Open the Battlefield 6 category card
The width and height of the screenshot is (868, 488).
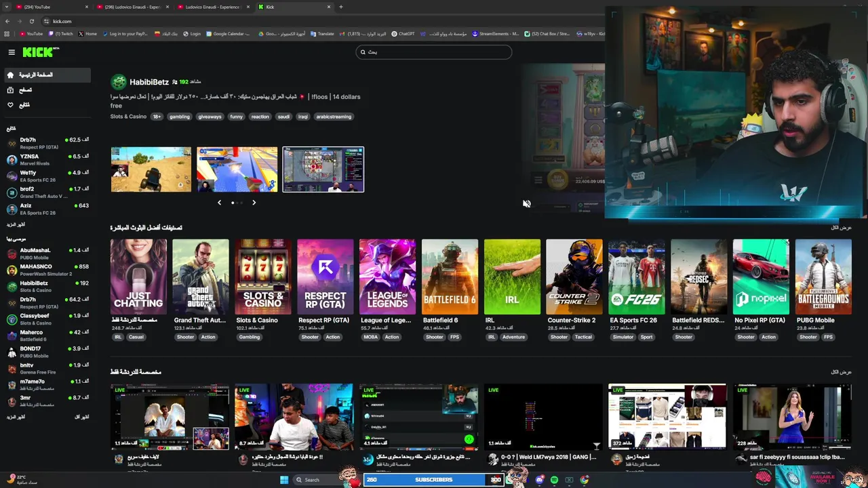point(450,277)
